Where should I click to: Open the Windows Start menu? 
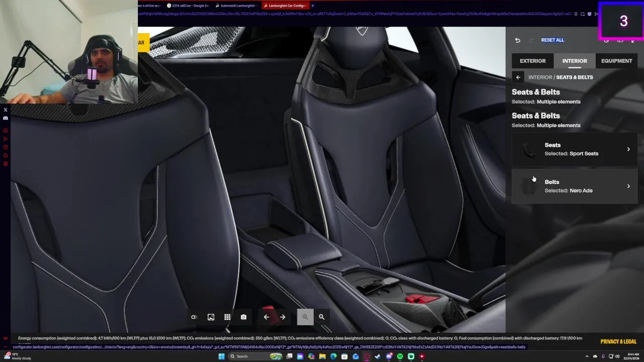221,356
